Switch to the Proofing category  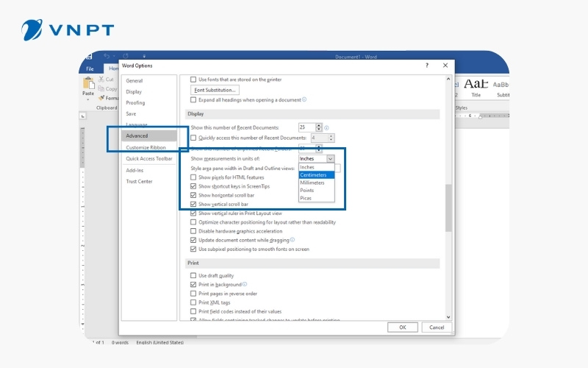pyautogui.click(x=135, y=103)
